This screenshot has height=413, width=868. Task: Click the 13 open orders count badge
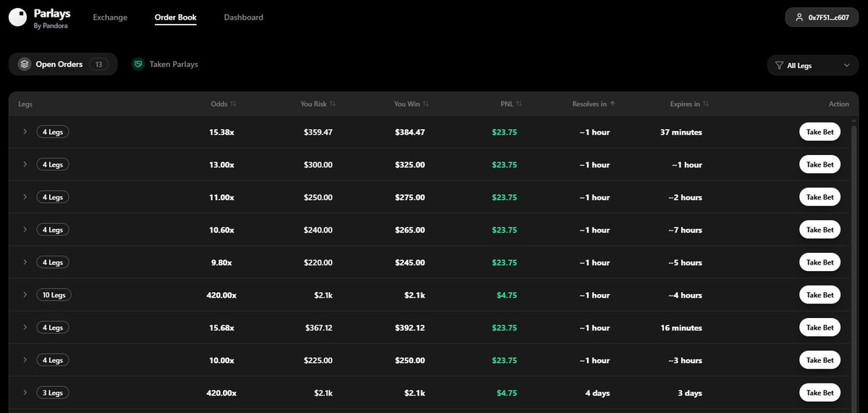tap(98, 64)
